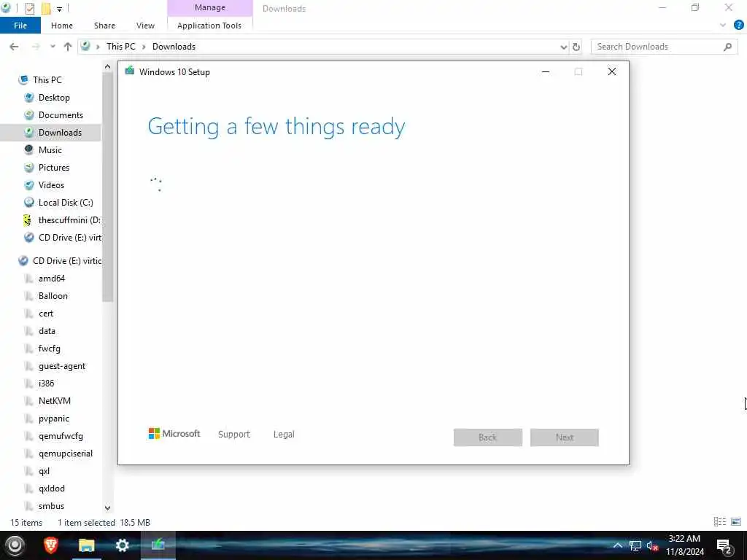
Task: Refresh the Downloads folder
Action: click(x=576, y=47)
